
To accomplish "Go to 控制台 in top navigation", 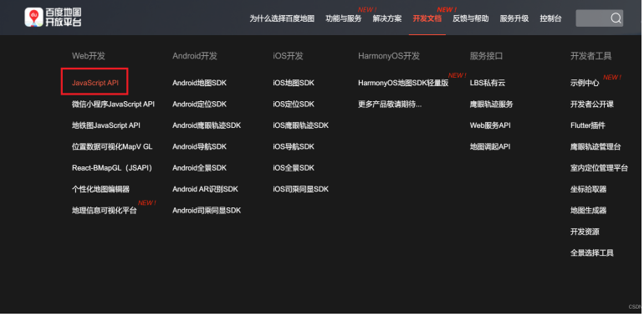I will pos(550,18).
